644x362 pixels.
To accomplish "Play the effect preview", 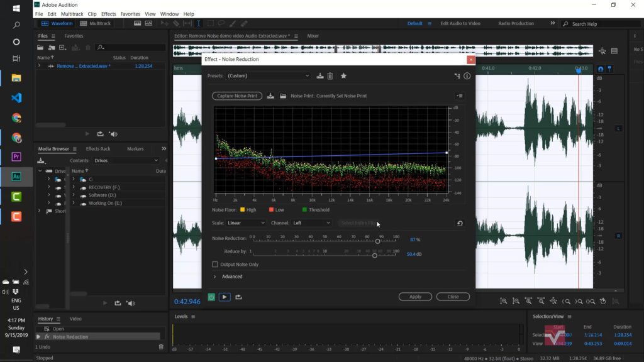I will coord(225,297).
